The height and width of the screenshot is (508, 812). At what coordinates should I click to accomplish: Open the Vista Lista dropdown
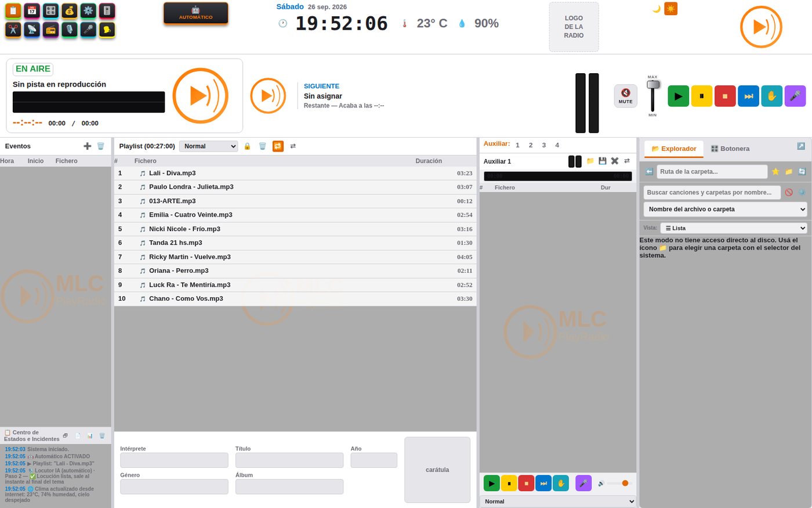pyautogui.click(x=734, y=228)
